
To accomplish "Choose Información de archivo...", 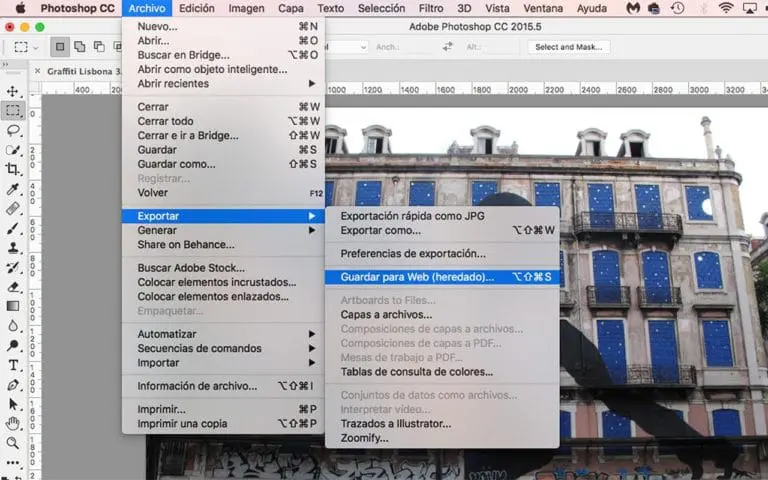I will point(223,386).
